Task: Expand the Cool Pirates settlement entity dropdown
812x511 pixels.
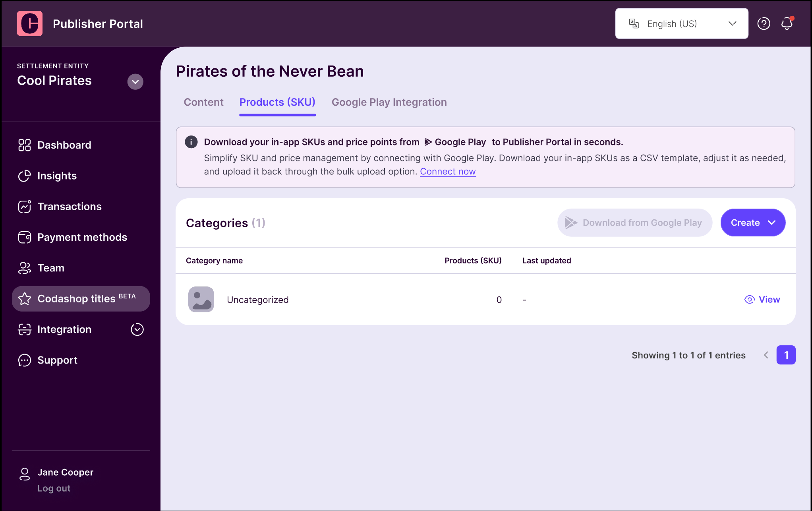Action: (x=135, y=82)
